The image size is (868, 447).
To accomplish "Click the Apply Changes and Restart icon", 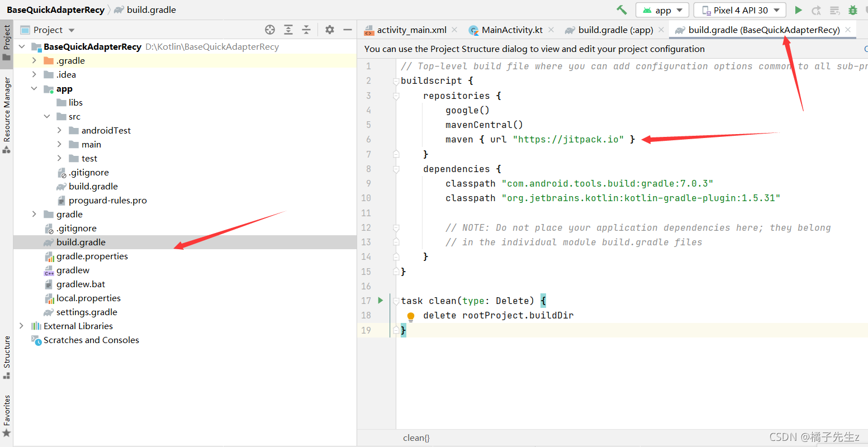I will click(x=817, y=10).
